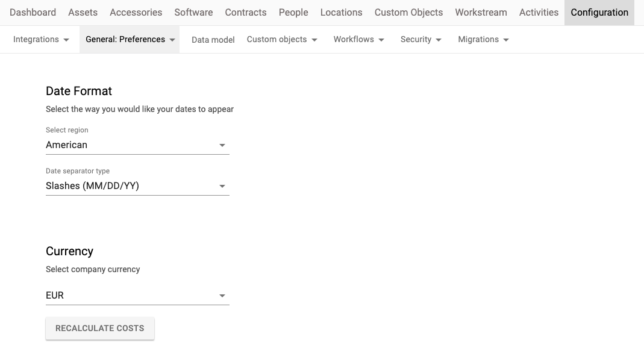The image size is (644, 357).
Task: Open the Select region dropdown showing American
Action: tap(137, 145)
